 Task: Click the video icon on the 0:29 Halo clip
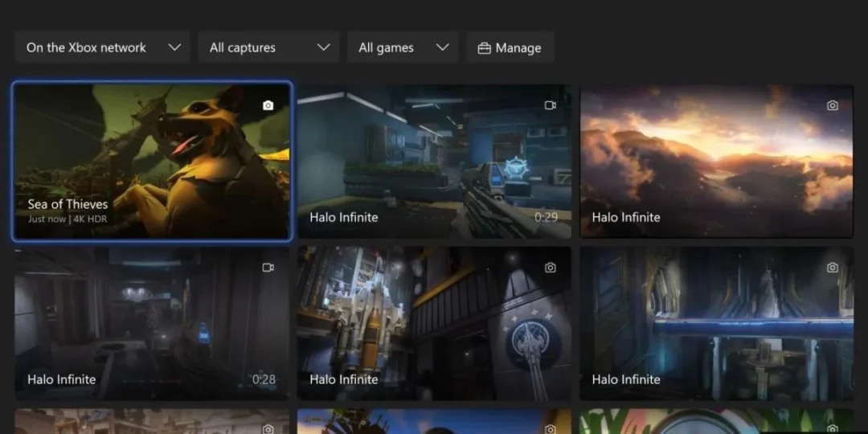pyautogui.click(x=551, y=105)
